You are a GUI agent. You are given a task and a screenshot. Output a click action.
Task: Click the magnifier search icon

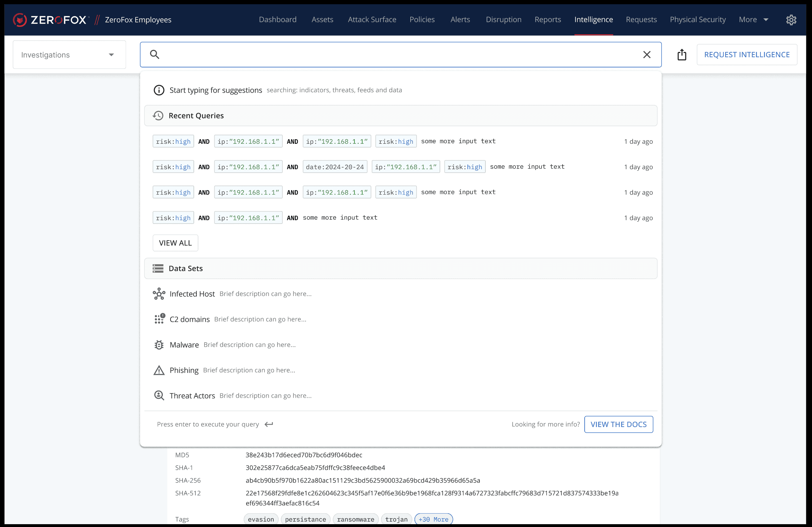155,55
